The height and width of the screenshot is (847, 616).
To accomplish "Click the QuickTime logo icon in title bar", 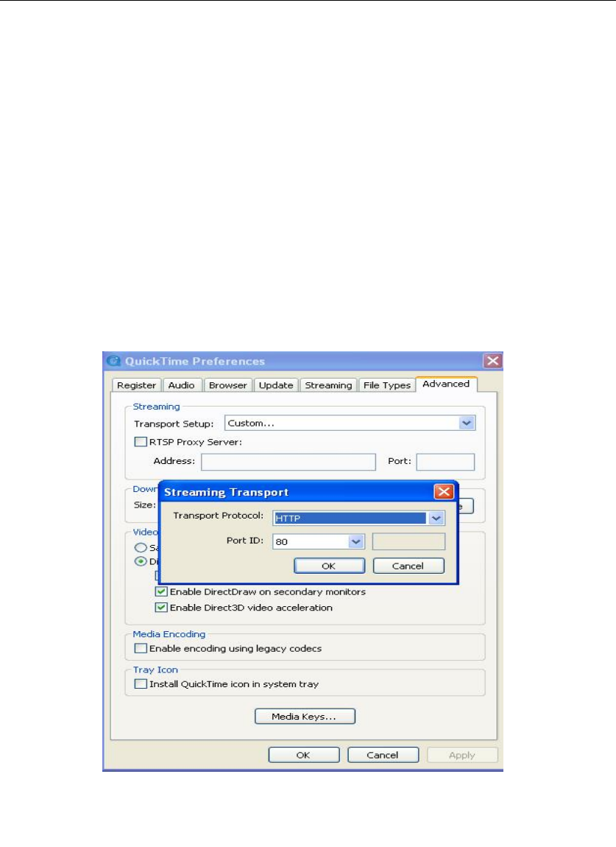I will [x=113, y=361].
